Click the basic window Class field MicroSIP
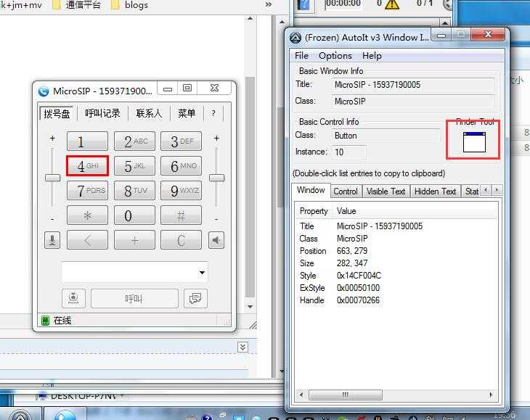Screen dimensions: 530x420 [412, 102]
